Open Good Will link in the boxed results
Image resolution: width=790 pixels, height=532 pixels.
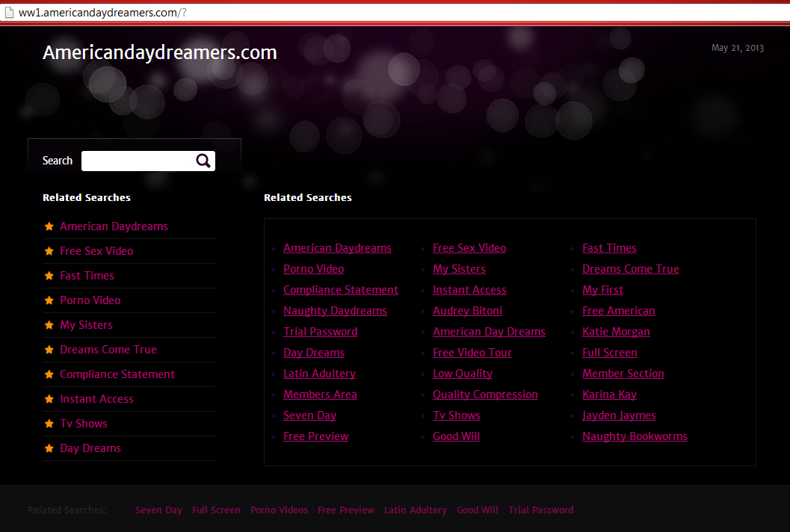point(456,436)
